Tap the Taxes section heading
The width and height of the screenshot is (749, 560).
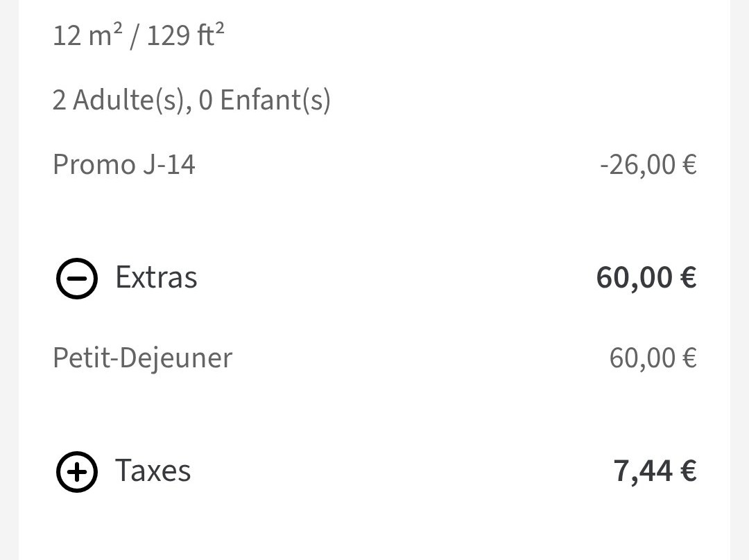coord(153,471)
